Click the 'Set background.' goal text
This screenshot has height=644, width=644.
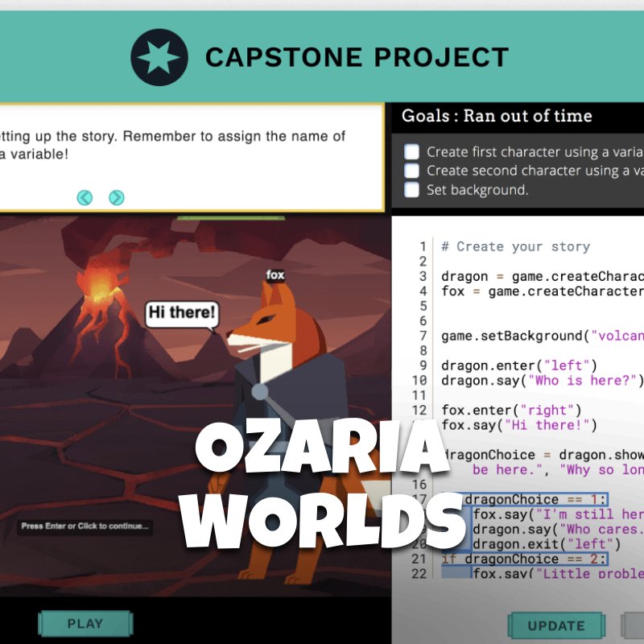pos(477,190)
